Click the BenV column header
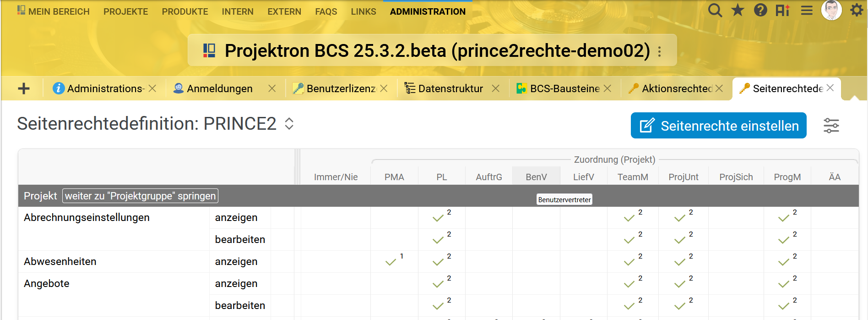Viewport: 868px width, 320px height. pyautogui.click(x=536, y=177)
